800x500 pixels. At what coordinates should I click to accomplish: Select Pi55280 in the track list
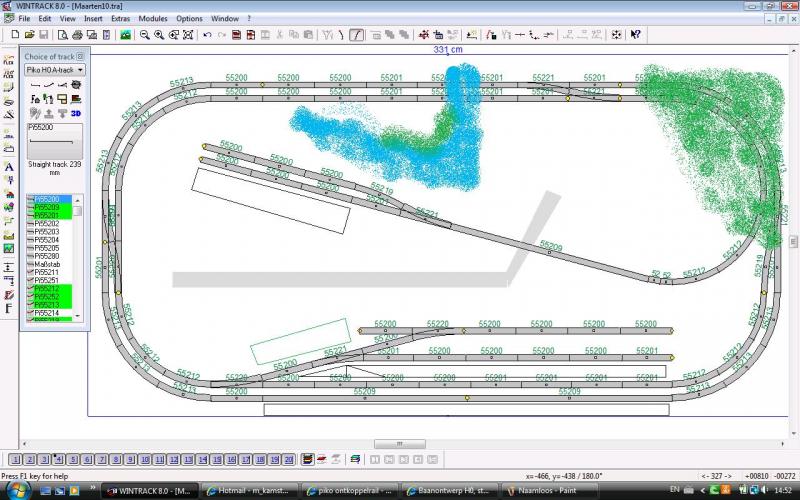click(x=49, y=256)
